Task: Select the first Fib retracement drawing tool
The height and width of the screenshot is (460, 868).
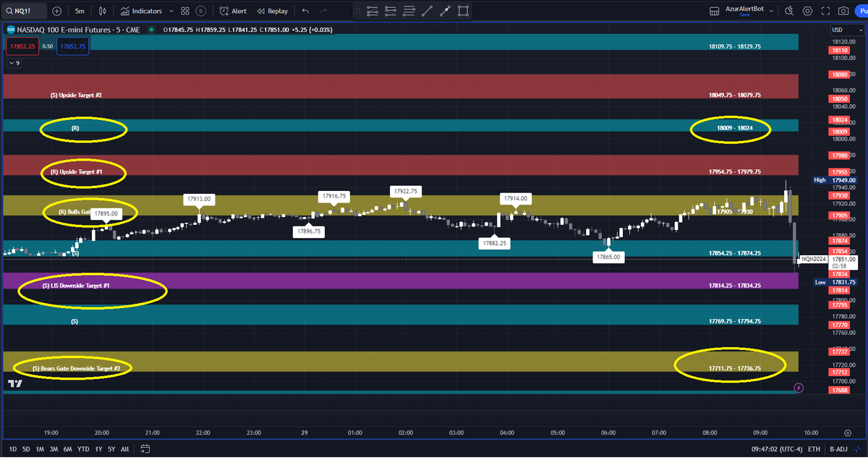Action: pyautogui.click(x=373, y=11)
